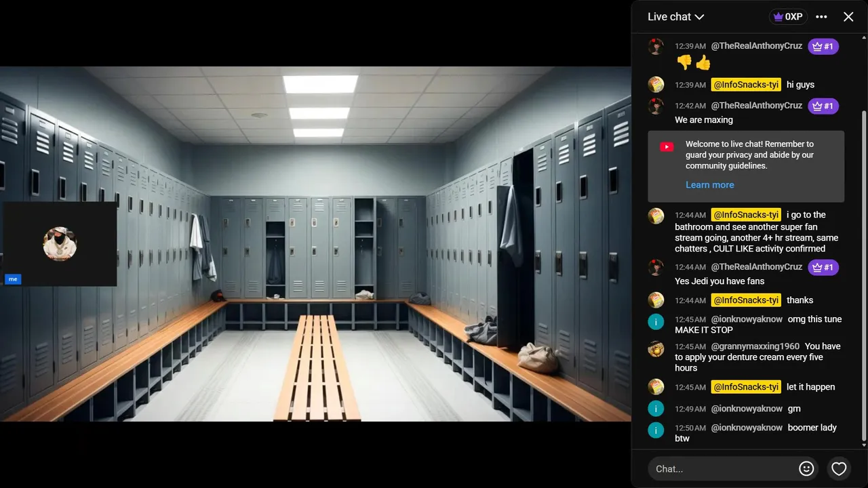Open InfoSnacks avatar beside 'hi guys'
This screenshot has height=488, width=868.
coord(656,85)
